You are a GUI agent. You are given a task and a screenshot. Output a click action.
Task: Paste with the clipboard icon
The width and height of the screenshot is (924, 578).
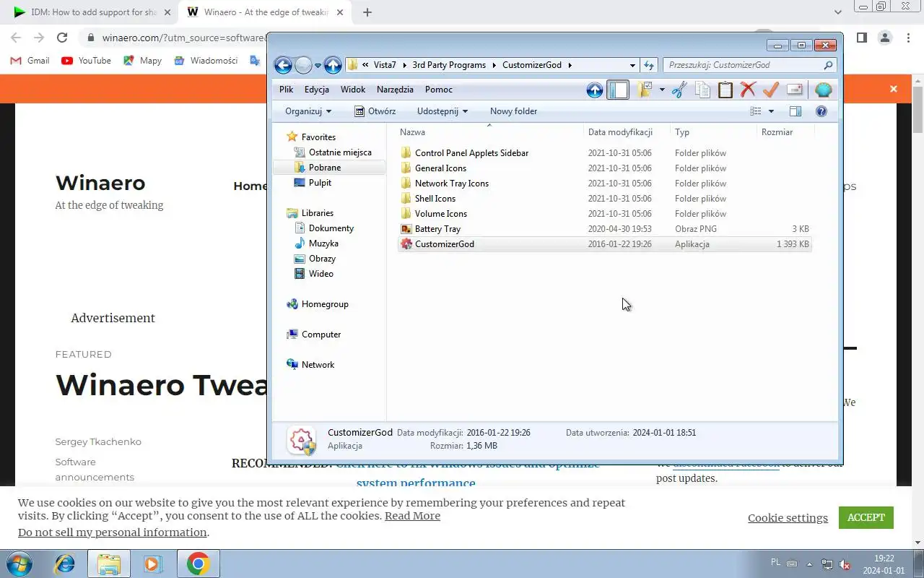(x=725, y=90)
